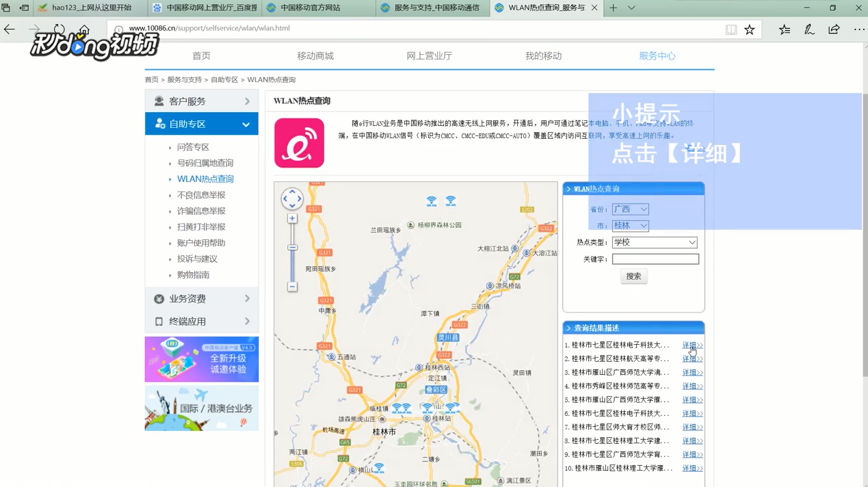Click 全新升级 诚邀体验 banner

point(202,359)
